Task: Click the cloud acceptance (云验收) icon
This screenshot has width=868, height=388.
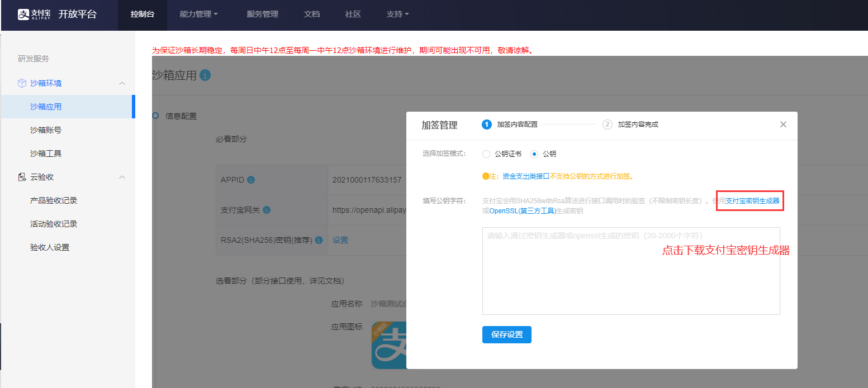Action: tap(22, 177)
